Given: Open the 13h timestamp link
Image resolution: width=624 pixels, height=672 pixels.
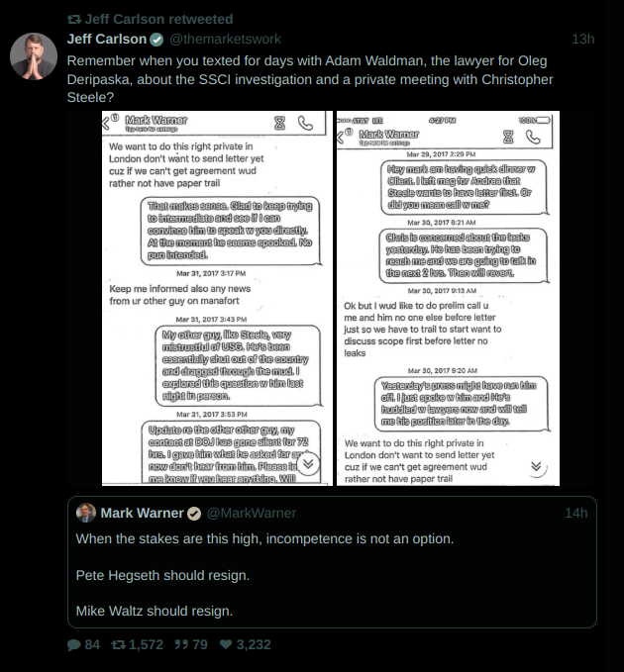Looking at the screenshot, I should coord(582,39).
